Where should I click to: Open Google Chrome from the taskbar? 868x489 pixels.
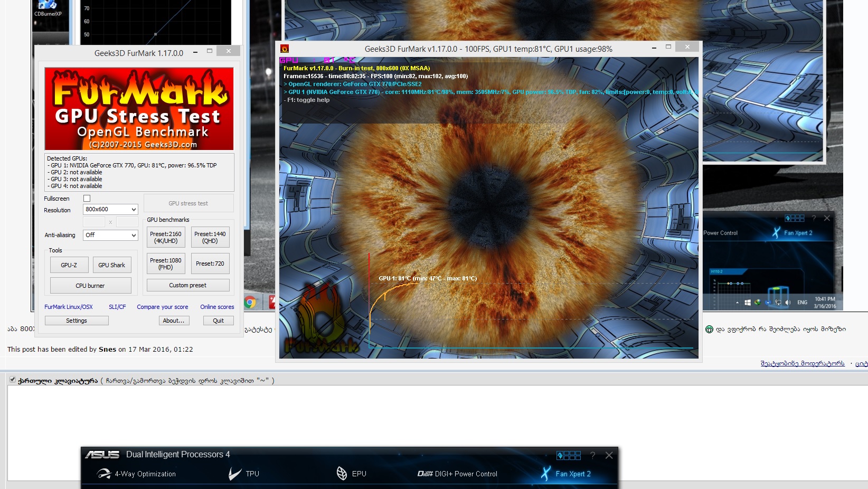[250, 302]
